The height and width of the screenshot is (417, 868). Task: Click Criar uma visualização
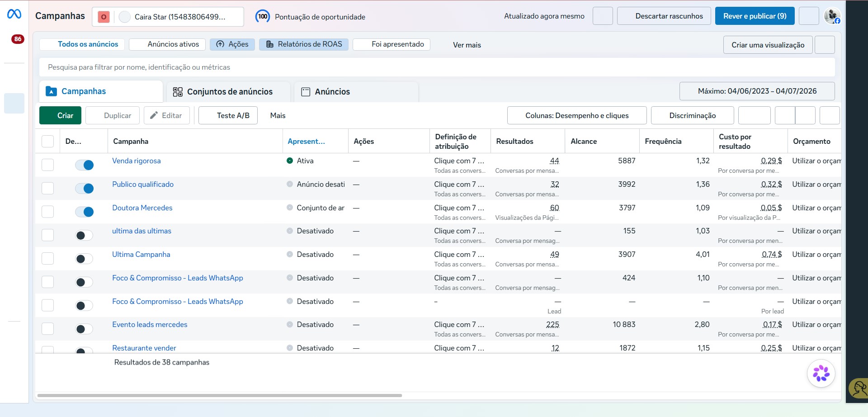[768, 45]
